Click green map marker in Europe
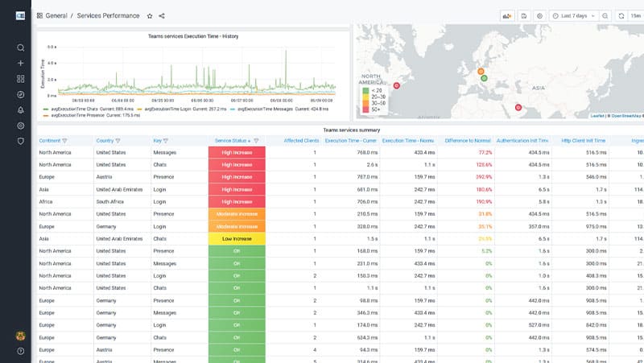Image resolution: width=644 pixels, height=363 pixels. coord(485,78)
